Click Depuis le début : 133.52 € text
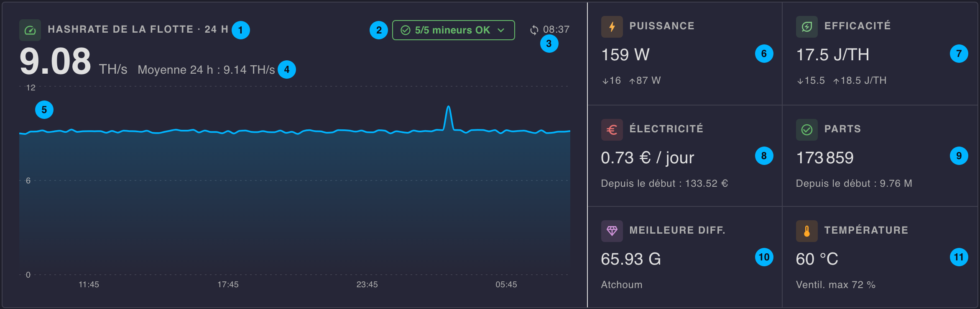Image resolution: width=980 pixels, height=309 pixels. tap(665, 183)
